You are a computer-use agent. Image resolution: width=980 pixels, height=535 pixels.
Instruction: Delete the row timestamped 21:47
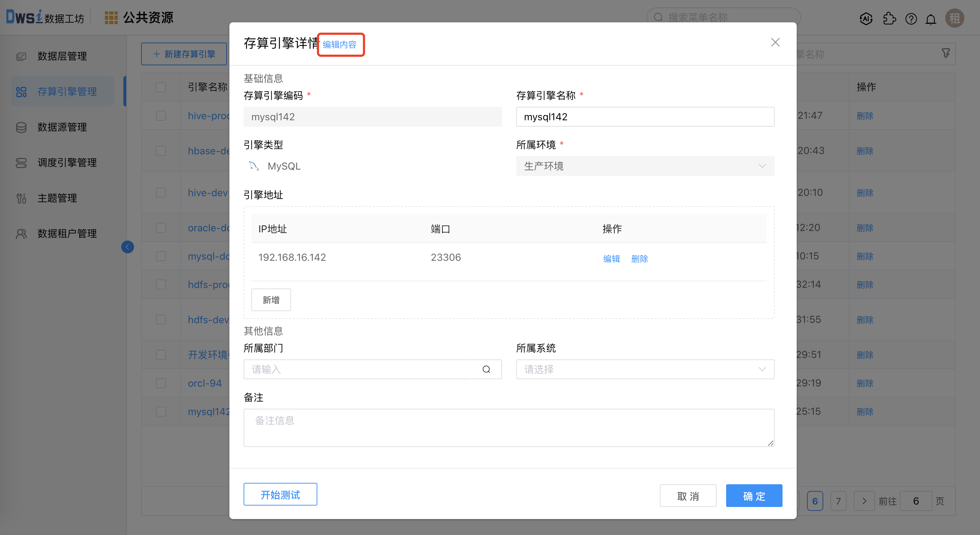pyautogui.click(x=865, y=116)
